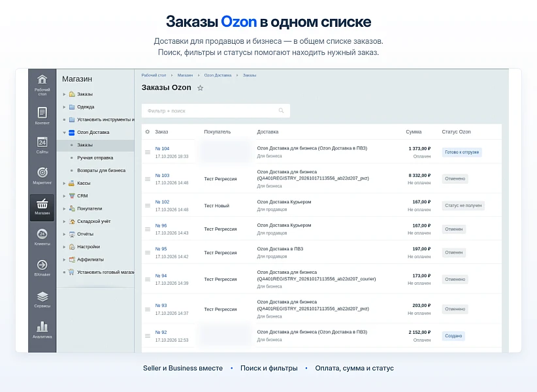Open row menu for order № 94
Viewport: 537px width, 392px height.
(148, 280)
